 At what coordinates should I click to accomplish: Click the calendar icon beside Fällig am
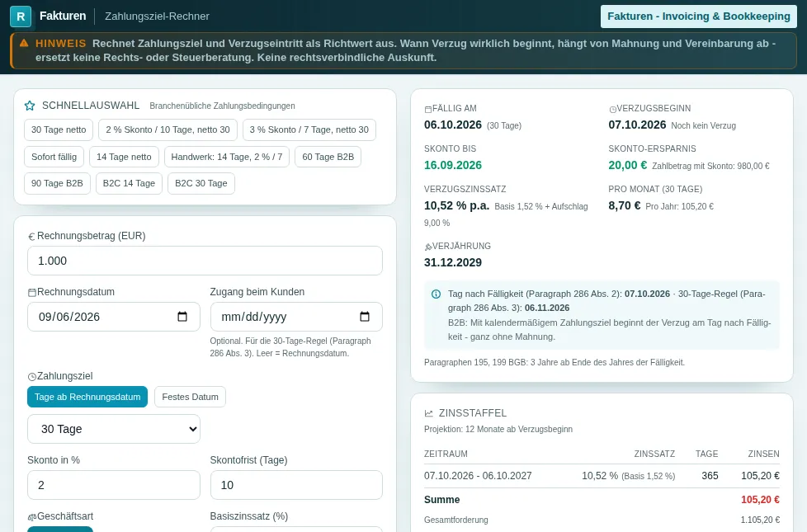(427, 109)
